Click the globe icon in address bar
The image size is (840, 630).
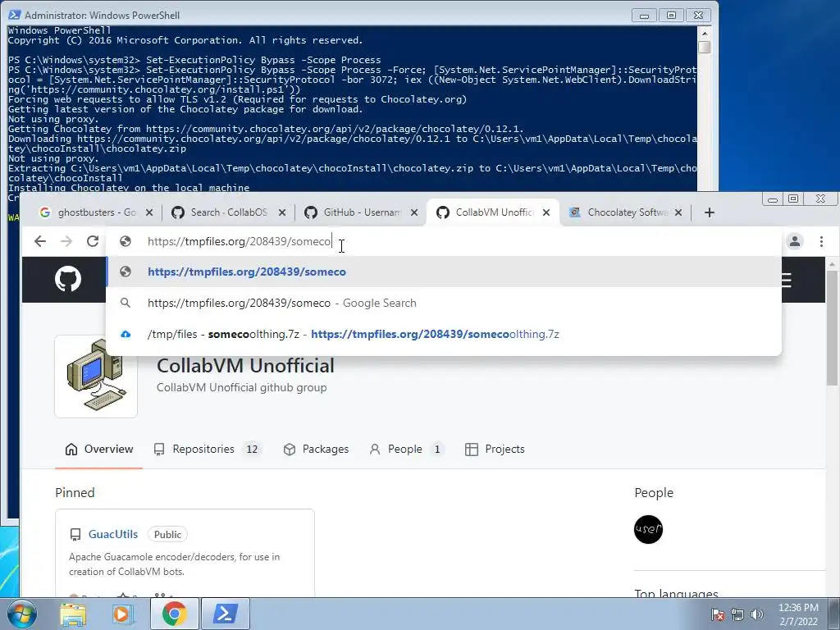[x=126, y=242]
